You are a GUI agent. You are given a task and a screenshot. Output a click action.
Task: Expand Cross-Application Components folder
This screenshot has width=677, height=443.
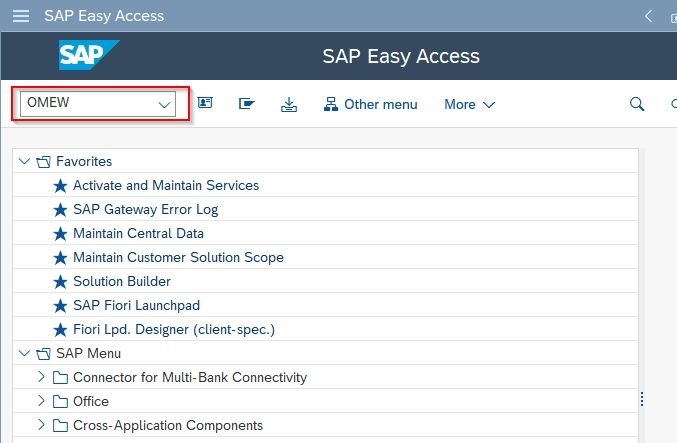[41, 424]
